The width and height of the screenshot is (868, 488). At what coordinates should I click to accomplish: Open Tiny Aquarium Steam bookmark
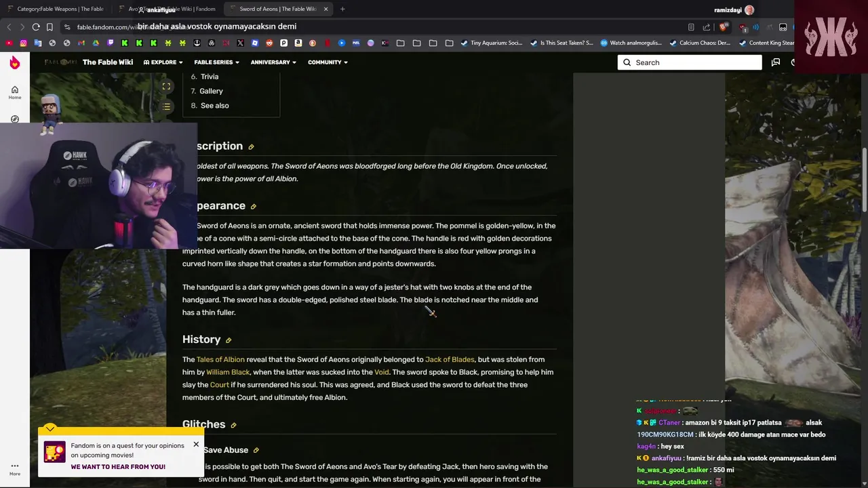pyautogui.click(x=491, y=43)
